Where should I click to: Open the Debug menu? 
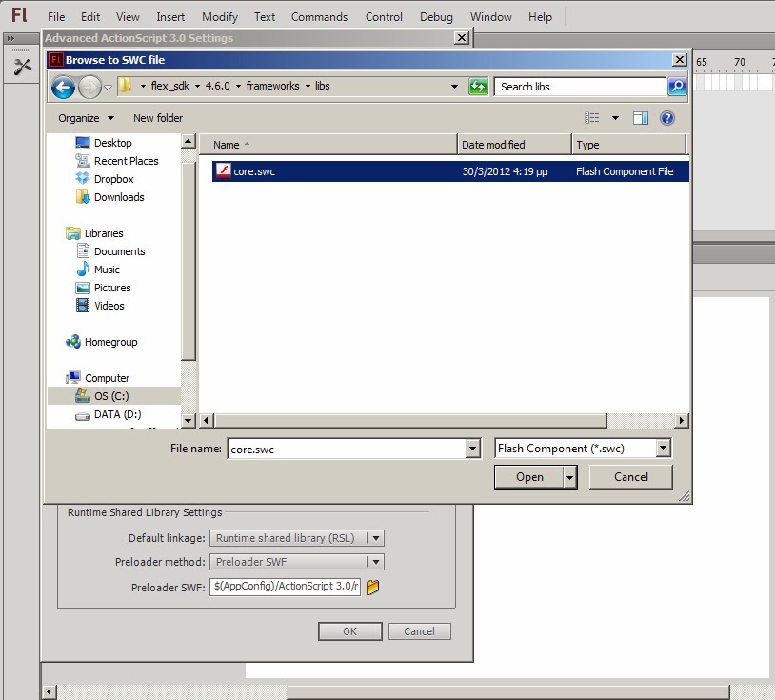[x=436, y=17]
